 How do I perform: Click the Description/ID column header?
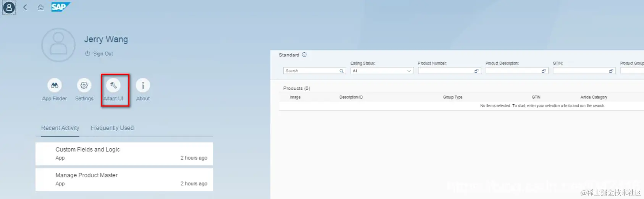click(x=351, y=97)
